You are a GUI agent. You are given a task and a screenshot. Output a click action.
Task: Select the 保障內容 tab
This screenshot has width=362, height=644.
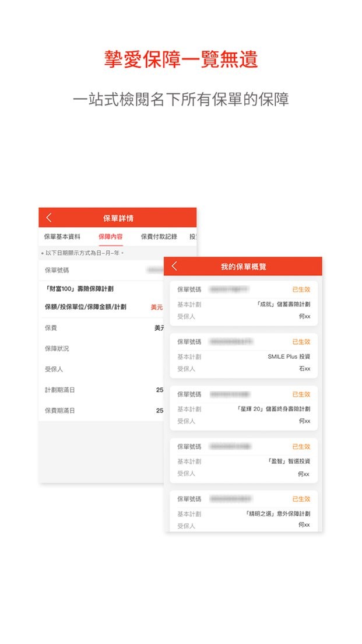click(110, 237)
